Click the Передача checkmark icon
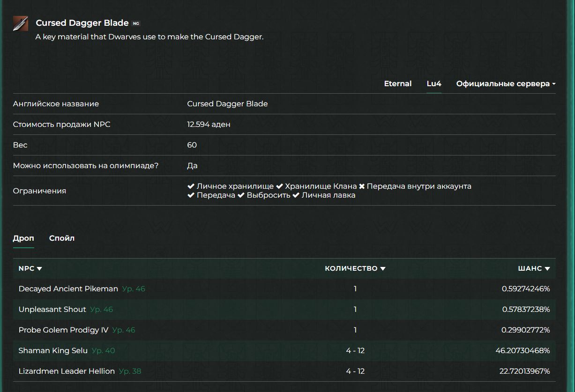 [x=191, y=195]
